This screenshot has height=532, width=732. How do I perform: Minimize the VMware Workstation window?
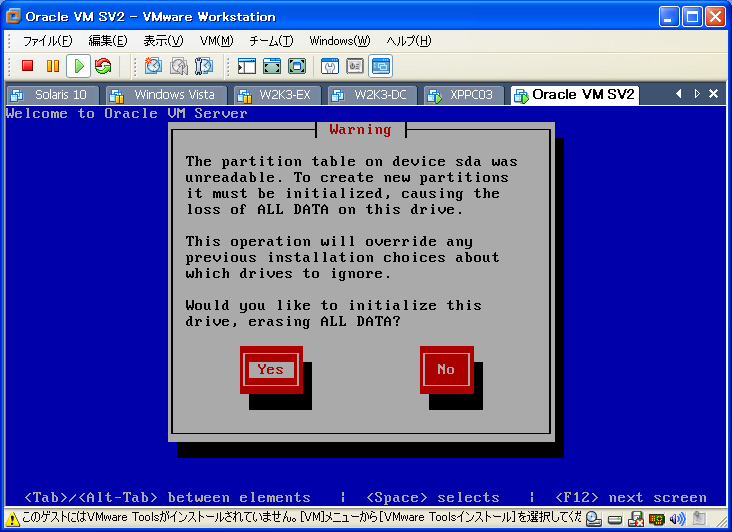(669, 17)
